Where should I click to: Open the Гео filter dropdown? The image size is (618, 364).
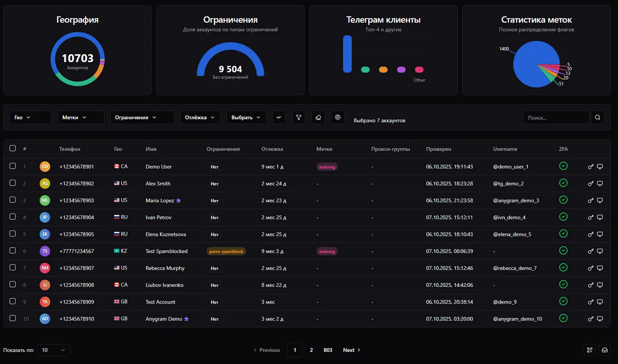pos(30,118)
